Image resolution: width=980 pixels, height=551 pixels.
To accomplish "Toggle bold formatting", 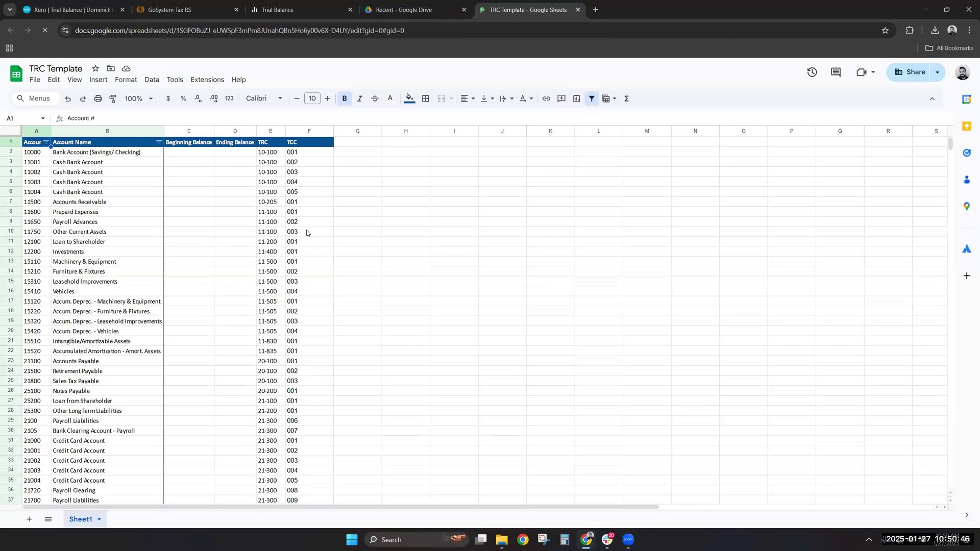I will (344, 98).
